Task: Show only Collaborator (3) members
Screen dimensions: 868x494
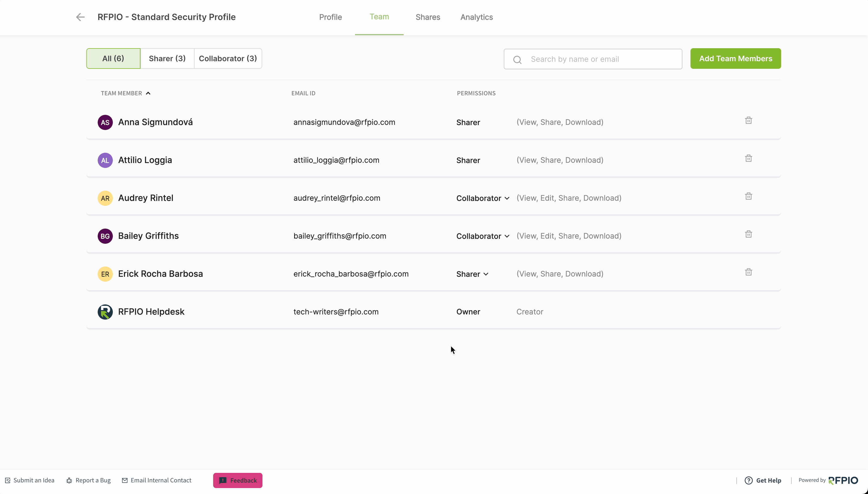Action: (x=228, y=58)
